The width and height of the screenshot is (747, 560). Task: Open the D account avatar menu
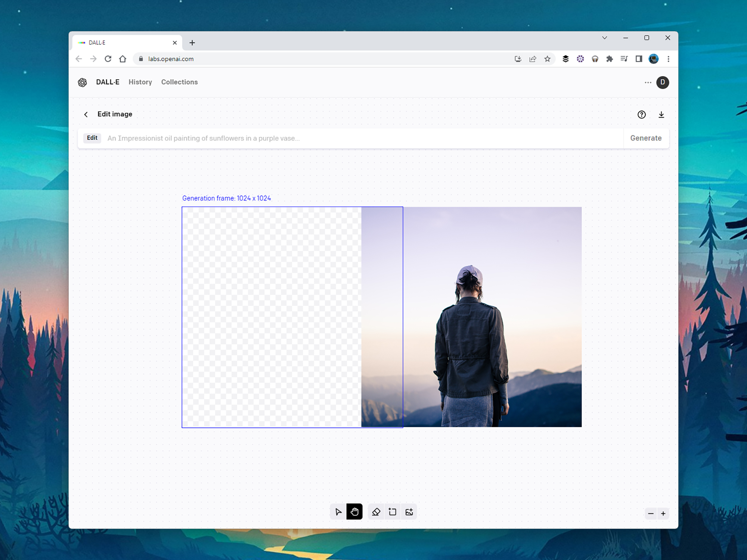pos(663,83)
